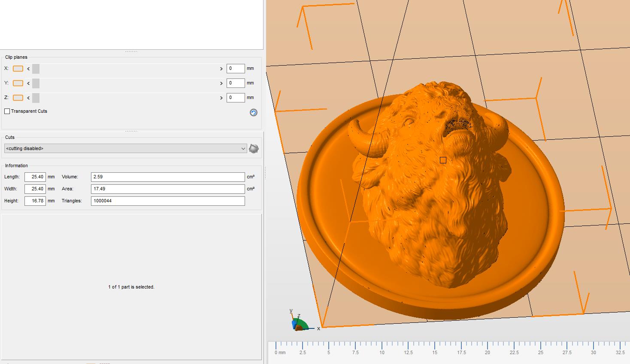
Task: Click the Z clip plane right arrow
Action: tap(221, 98)
